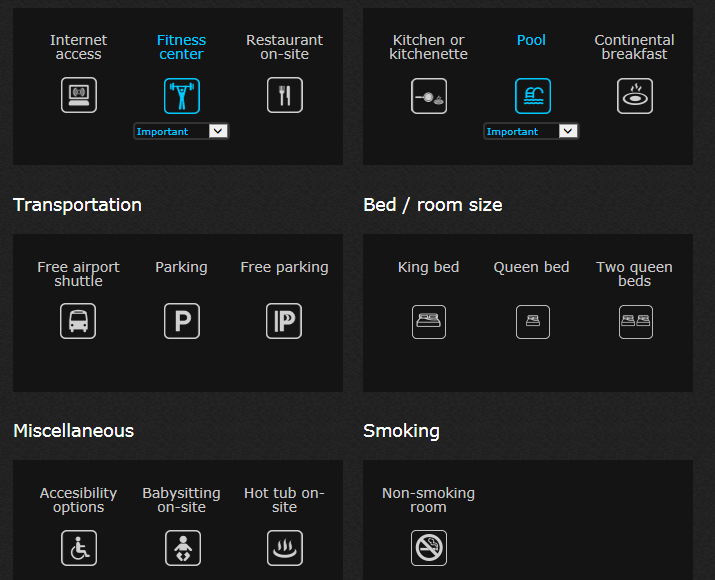Toggle the Fitness center dumbbell icon

click(x=182, y=96)
